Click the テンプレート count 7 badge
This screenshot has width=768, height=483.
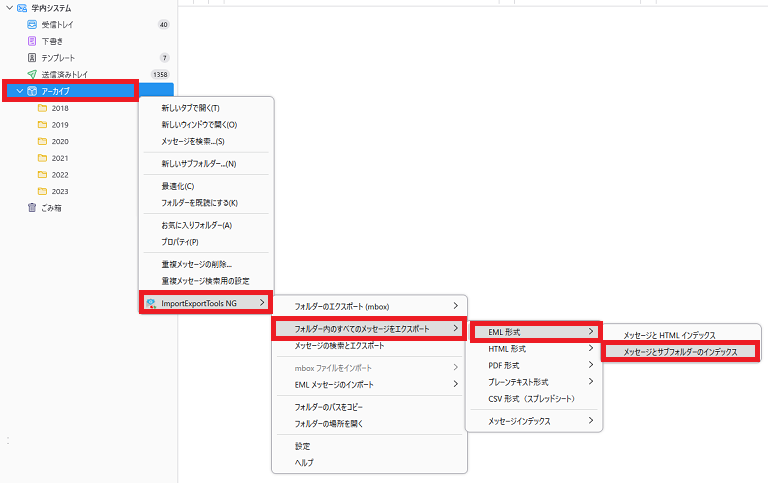click(x=165, y=58)
